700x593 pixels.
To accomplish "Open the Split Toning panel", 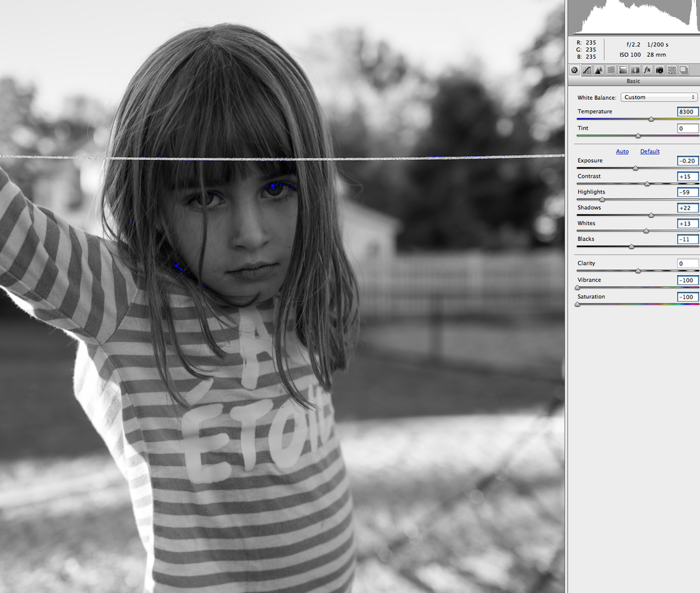I will coord(623,70).
